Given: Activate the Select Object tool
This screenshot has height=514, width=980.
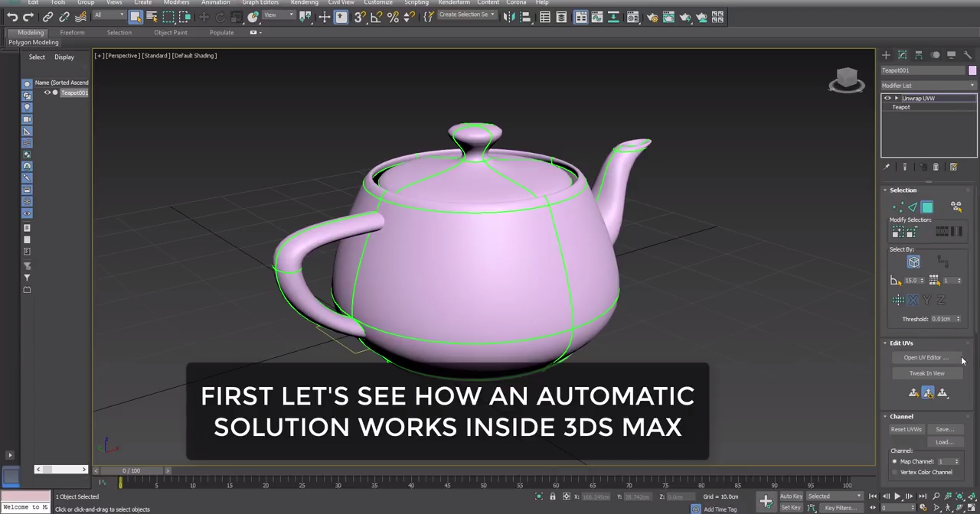Looking at the screenshot, I should [136, 17].
